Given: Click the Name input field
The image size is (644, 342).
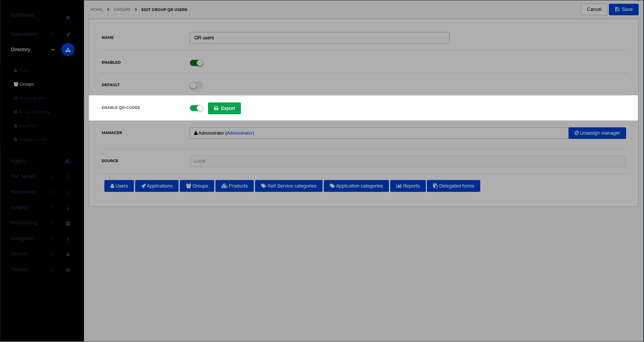Looking at the screenshot, I should (320, 38).
